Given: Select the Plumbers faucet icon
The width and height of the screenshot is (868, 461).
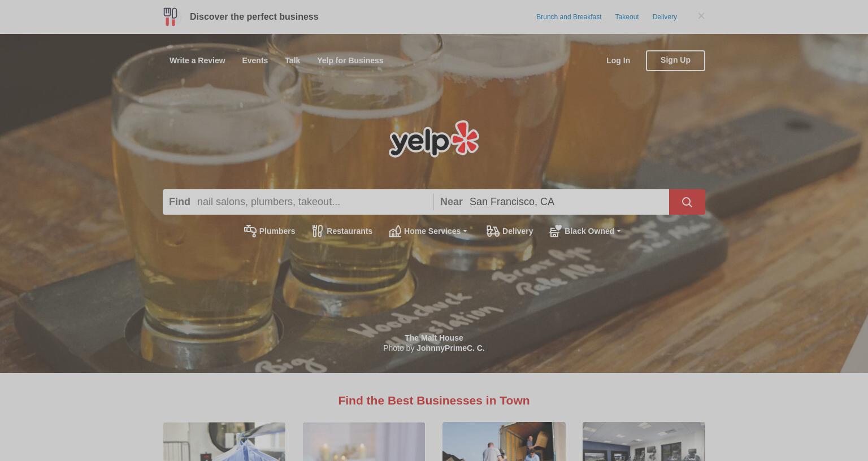Looking at the screenshot, I should (x=250, y=230).
